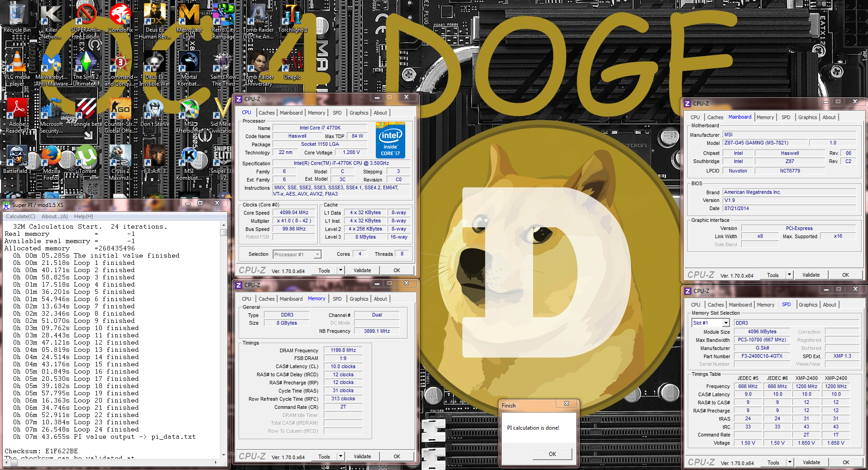This screenshot has height=470, width=868.
Task: Launch Tomb Raider Anniversary icon
Action: point(258,68)
